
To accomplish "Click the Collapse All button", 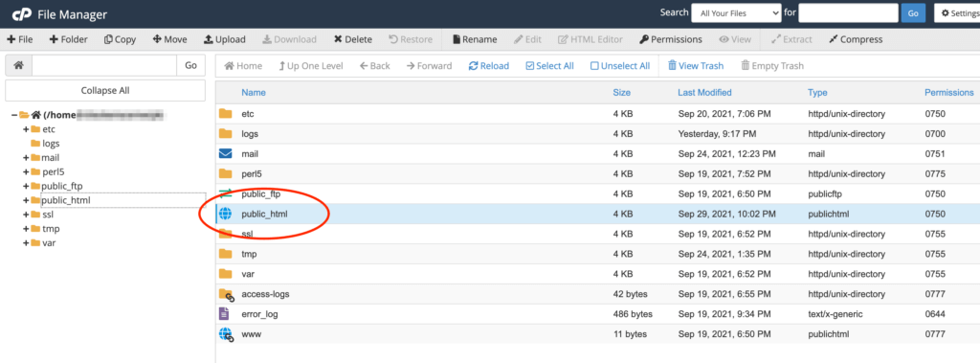I will tap(105, 90).
